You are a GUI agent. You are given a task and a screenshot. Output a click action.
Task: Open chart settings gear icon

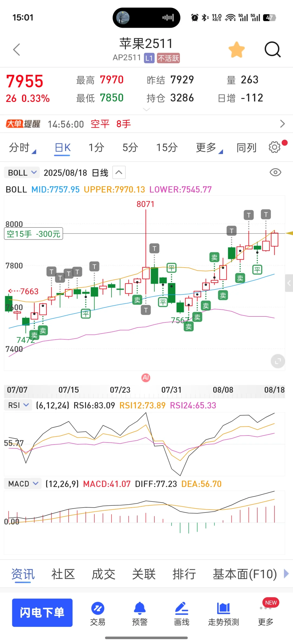pos(275,147)
